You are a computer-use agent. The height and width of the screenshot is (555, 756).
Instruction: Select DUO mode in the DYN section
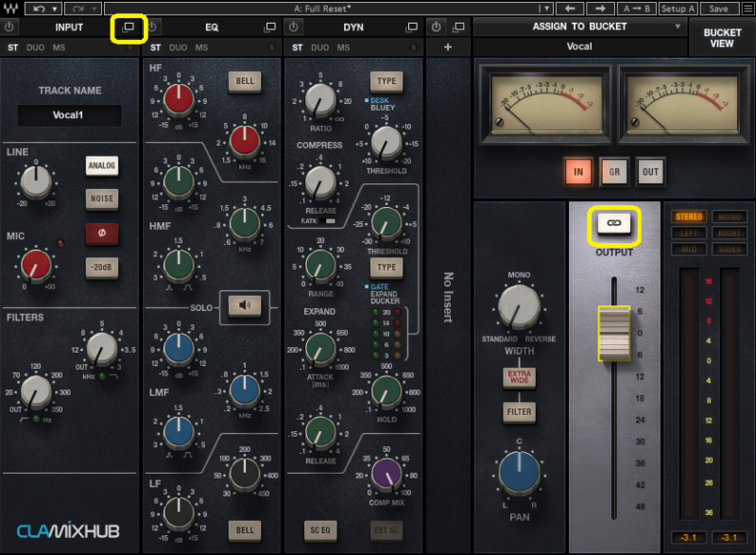point(320,47)
